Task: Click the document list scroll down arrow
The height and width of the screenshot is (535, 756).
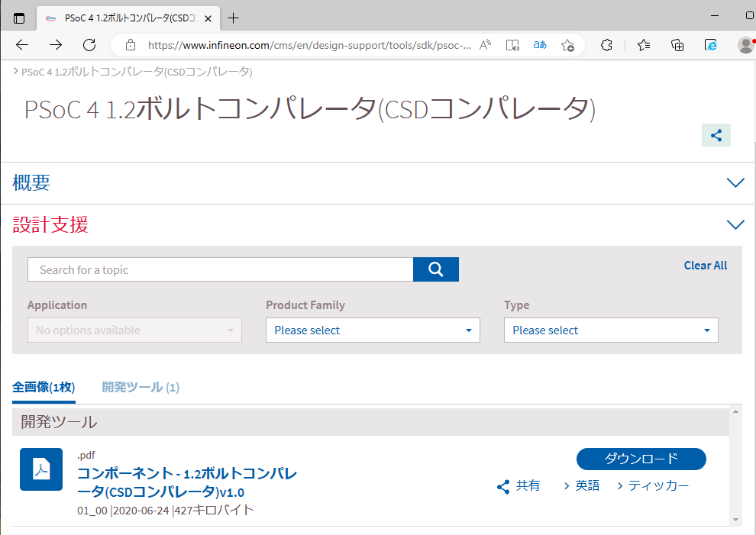Action: pyautogui.click(x=735, y=520)
